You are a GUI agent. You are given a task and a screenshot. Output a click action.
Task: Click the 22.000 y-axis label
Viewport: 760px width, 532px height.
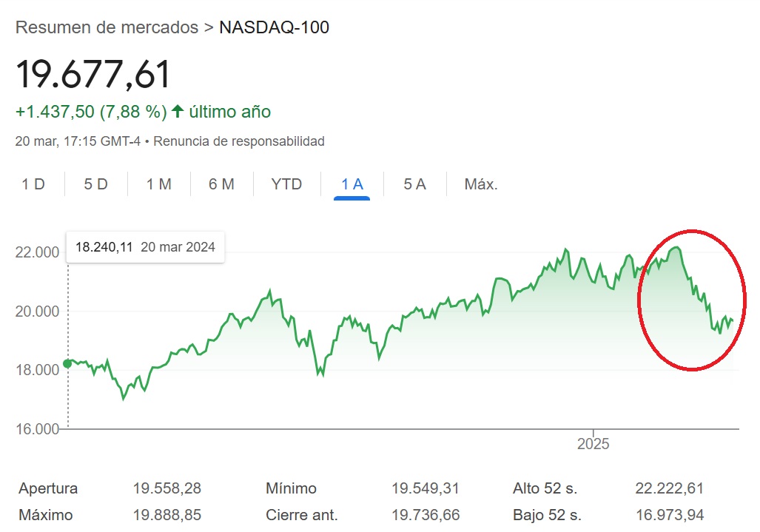click(36, 252)
